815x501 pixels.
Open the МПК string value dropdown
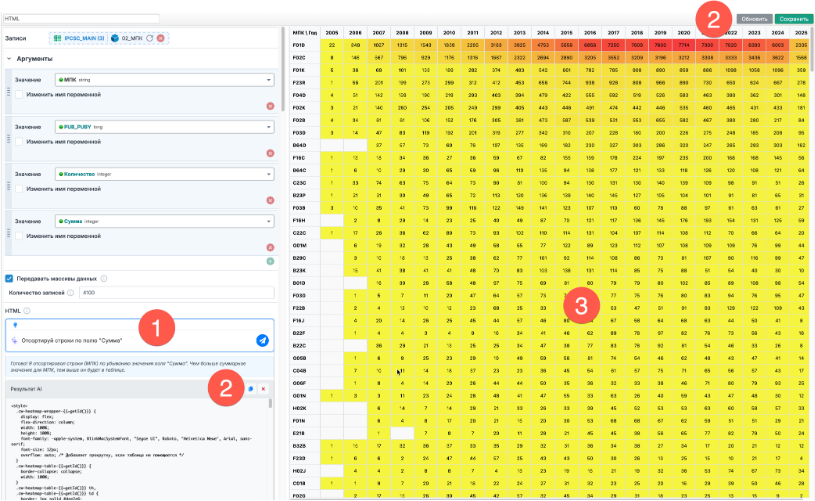pos(269,80)
